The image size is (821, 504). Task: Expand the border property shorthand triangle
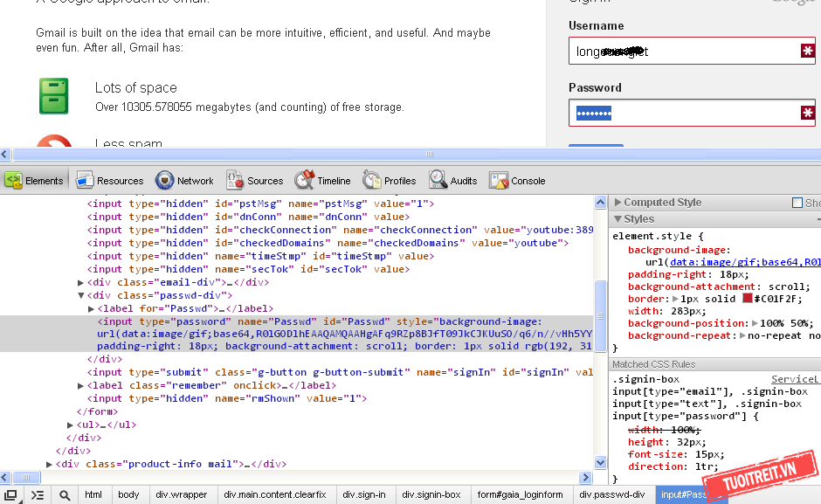675,299
